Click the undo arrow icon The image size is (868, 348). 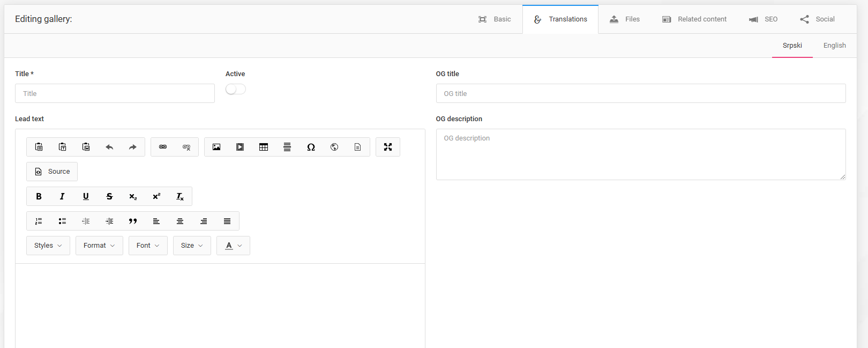[109, 147]
